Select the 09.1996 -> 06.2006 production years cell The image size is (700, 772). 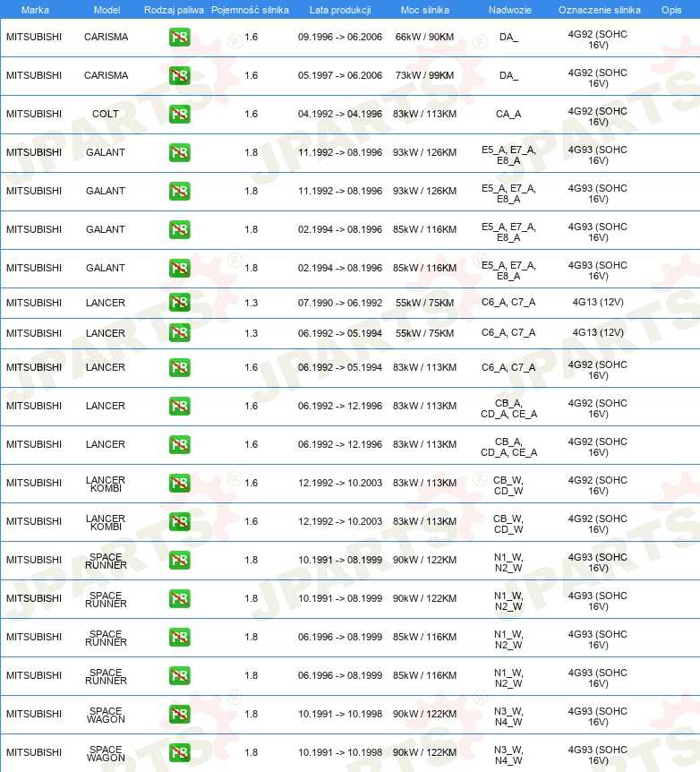[340, 37]
